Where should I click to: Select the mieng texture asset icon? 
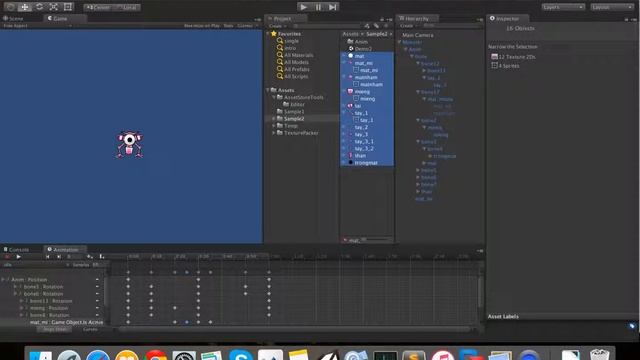click(x=350, y=91)
